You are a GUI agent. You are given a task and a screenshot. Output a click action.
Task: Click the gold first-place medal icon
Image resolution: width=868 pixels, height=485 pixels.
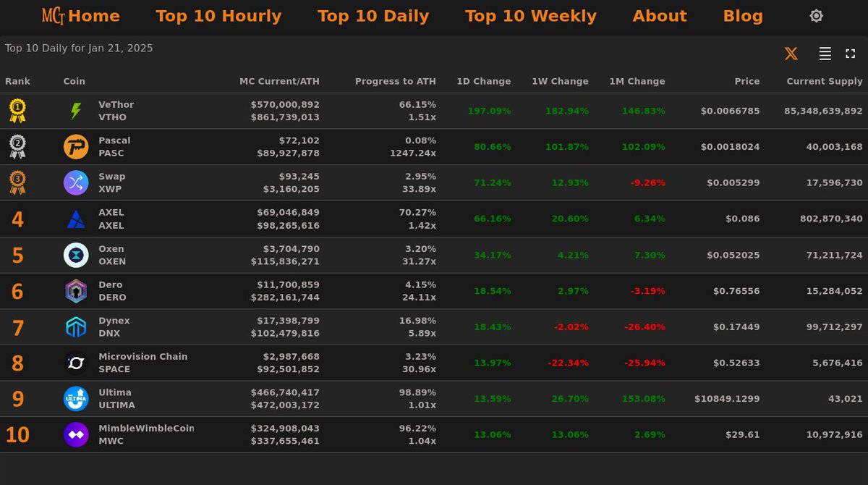coord(17,111)
